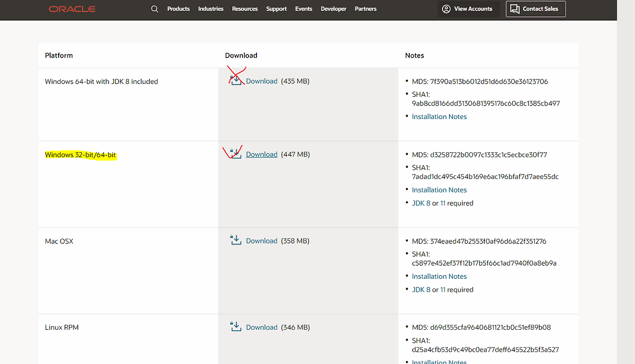Select SHA1 hash starting with 9ab8cd81
This screenshot has height=364, width=635.
pos(486,104)
